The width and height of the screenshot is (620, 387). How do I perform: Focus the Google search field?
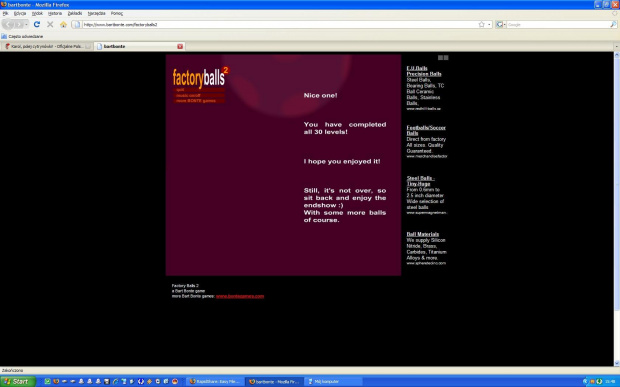pyautogui.click(x=558, y=25)
